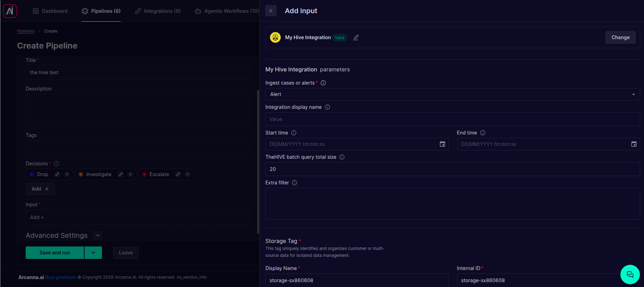Click the Valid status badge
This screenshot has width=644, height=287.
point(340,38)
